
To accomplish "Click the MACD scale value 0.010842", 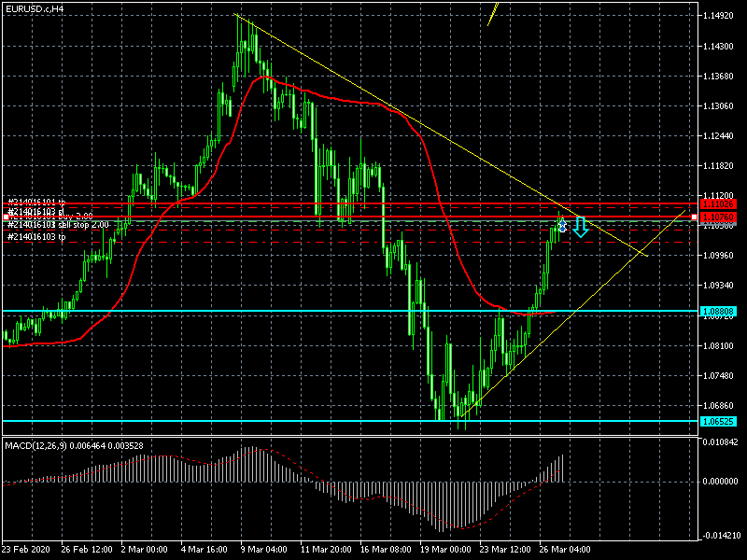I will pos(720,441).
